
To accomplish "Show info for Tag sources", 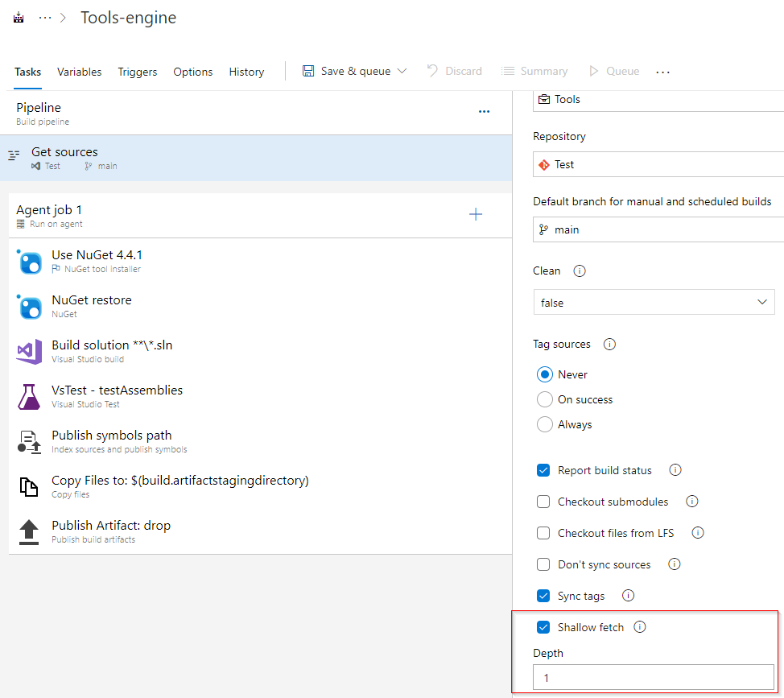I will click(x=609, y=344).
